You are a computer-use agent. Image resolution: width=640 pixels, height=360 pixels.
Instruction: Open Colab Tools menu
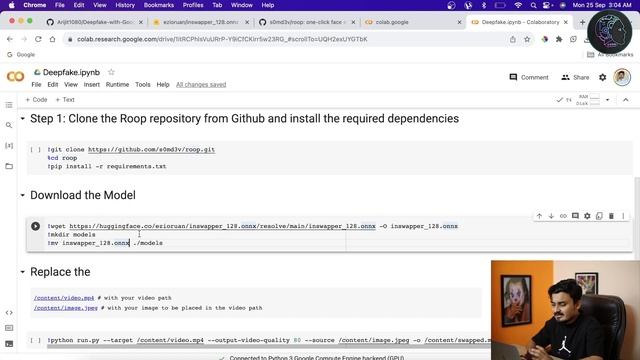[142, 84]
